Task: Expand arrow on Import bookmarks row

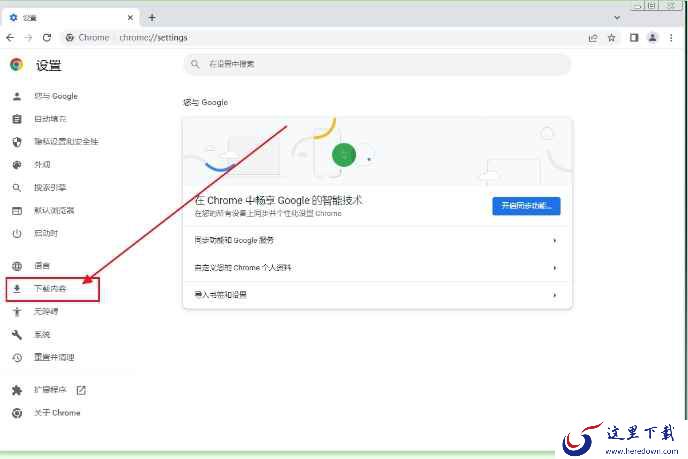Action: coord(555,295)
